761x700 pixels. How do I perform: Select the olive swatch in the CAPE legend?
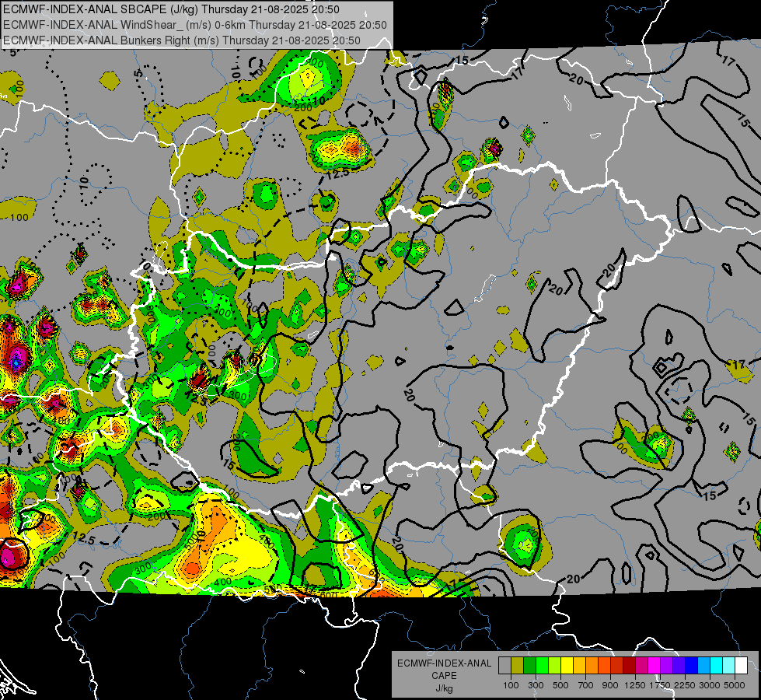(517, 666)
